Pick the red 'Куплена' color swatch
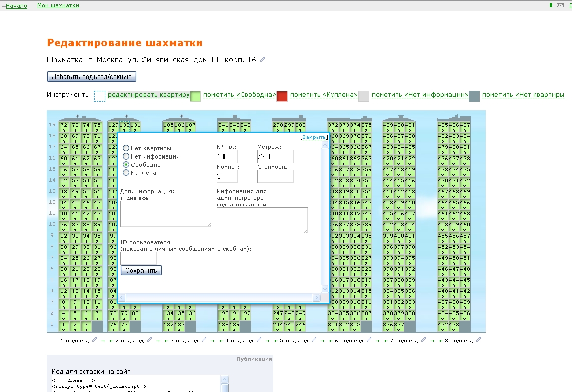 (282, 96)
